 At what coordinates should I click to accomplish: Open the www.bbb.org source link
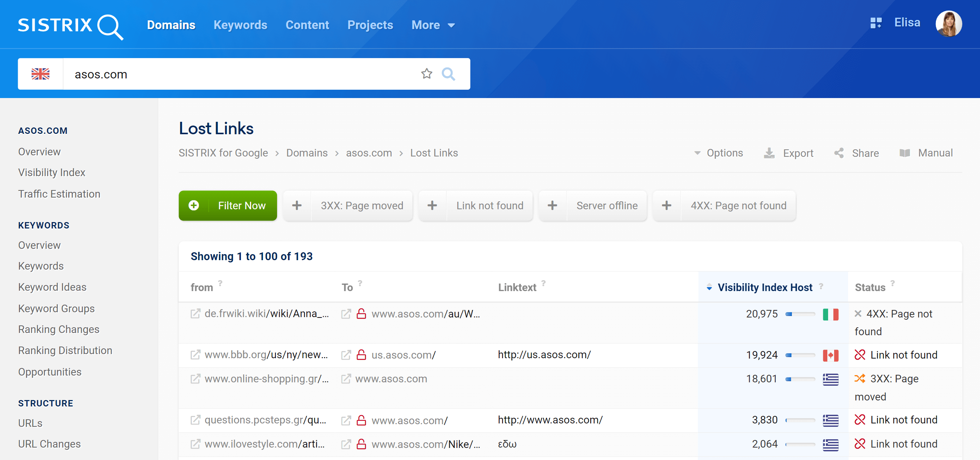266,355
